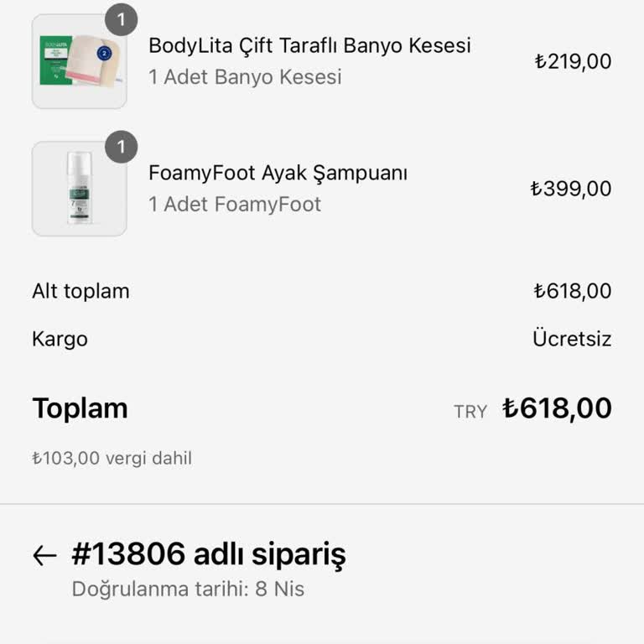
Task: Click the Alt toplam label
Action: pos(80,292)
